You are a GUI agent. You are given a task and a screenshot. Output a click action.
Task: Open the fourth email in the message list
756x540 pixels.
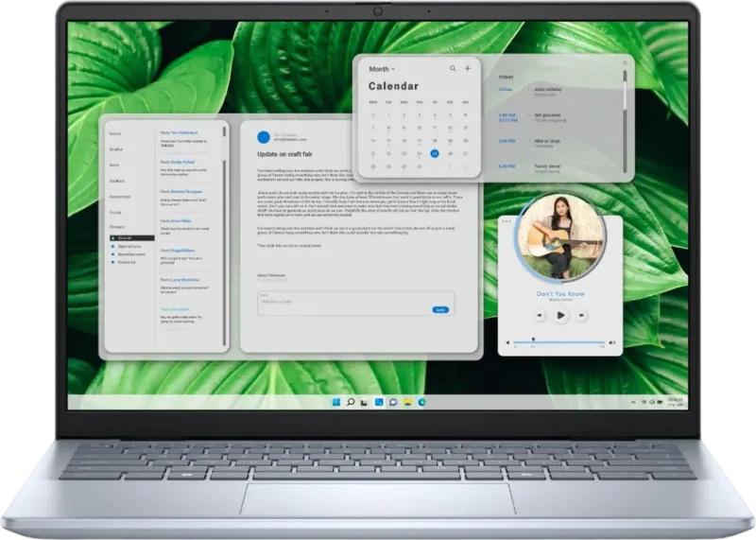click(183, 227)
